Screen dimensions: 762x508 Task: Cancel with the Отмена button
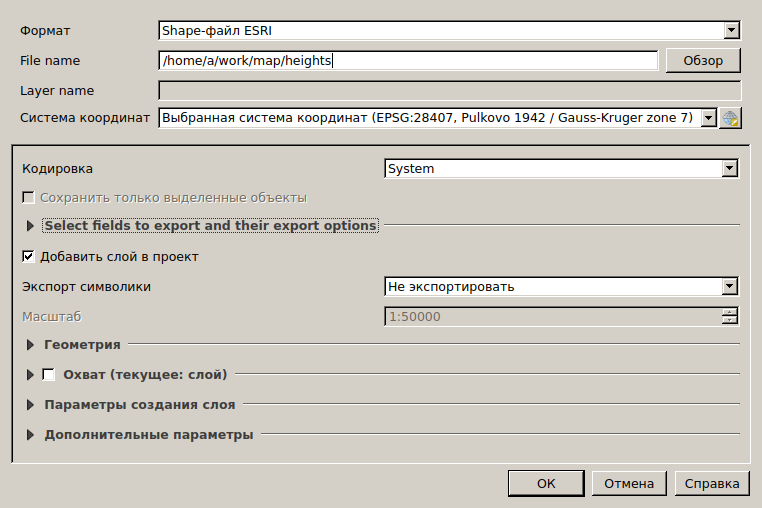pos(629,484)
